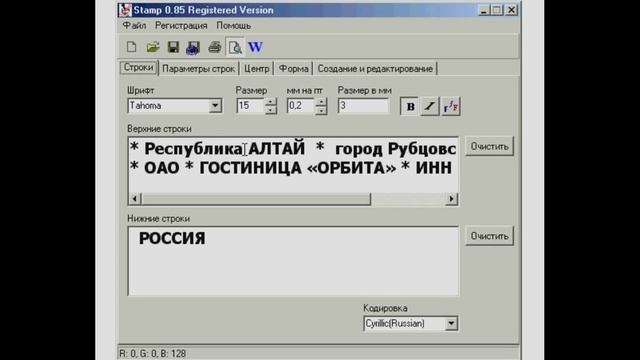This screenshot has width=640, height=360.
Task: Click the мм на пт field 0,2
Action: [x=300, y=106]
